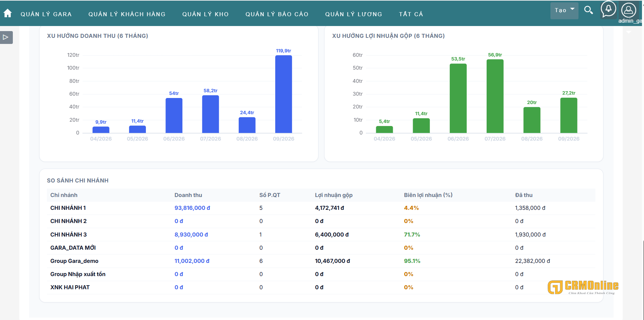Open Group Gara_demo revenue 11,002,000 đ
The image size is (644, 320).
click(192, 261)
